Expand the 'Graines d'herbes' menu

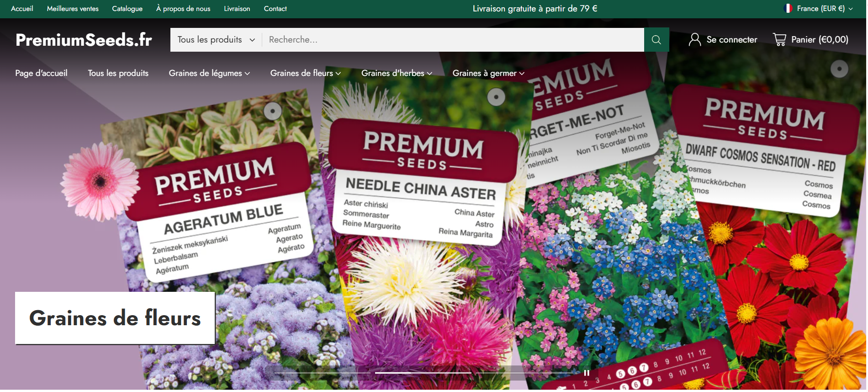(x=397, y=73)
